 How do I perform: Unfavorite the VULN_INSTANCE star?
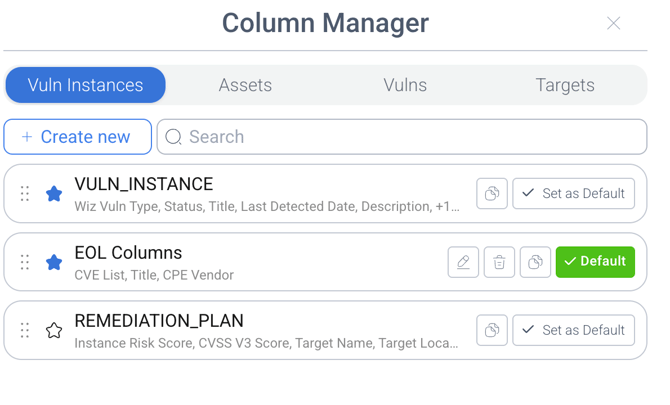coord(54,193)
